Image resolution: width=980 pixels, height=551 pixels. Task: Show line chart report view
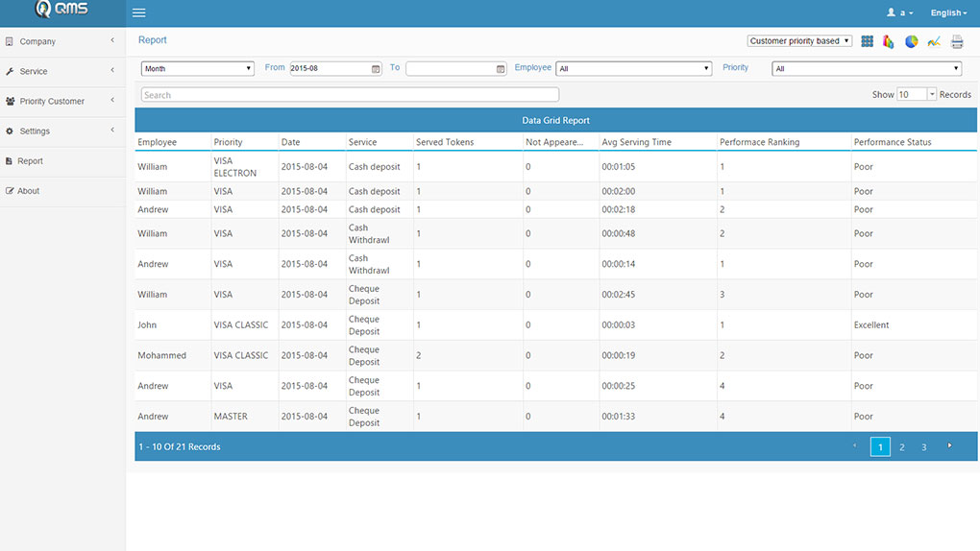pyautogui.click(x=934, y=42)
